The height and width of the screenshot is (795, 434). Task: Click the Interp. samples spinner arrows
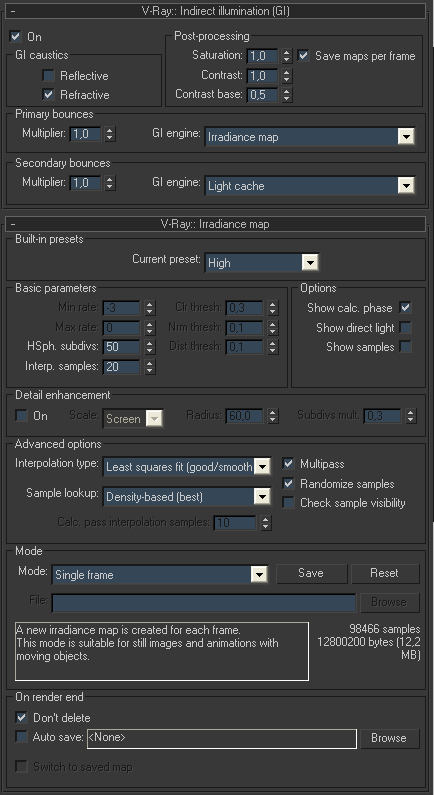[x=150, y=367]
